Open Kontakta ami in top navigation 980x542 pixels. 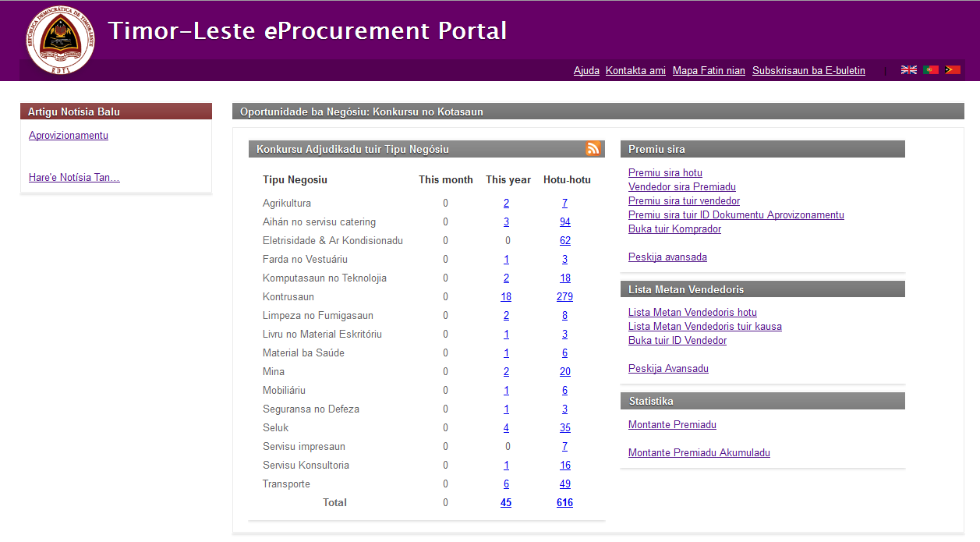pyautogui.click(x=635, y=70)
